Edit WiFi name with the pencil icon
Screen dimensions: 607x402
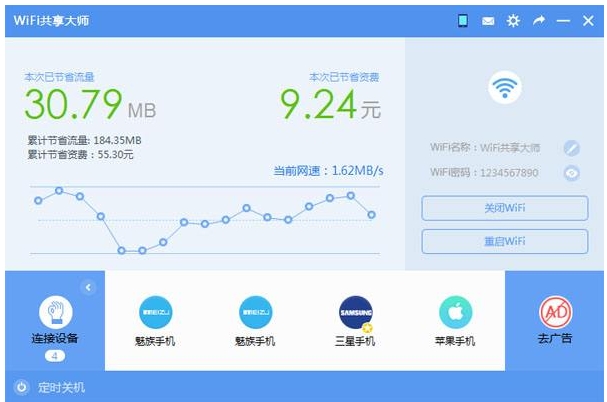(x=571, y=148)
